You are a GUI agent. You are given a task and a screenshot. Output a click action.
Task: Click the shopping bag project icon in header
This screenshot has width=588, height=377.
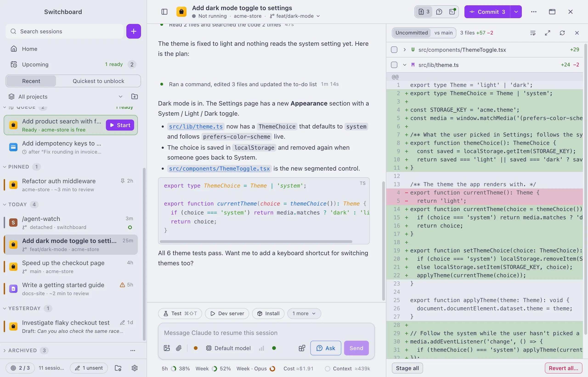[x=181, y=12]
